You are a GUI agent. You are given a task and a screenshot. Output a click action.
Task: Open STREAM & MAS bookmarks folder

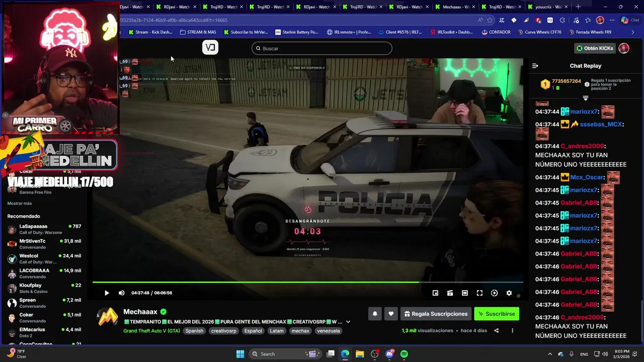click(x=198, y=32)
